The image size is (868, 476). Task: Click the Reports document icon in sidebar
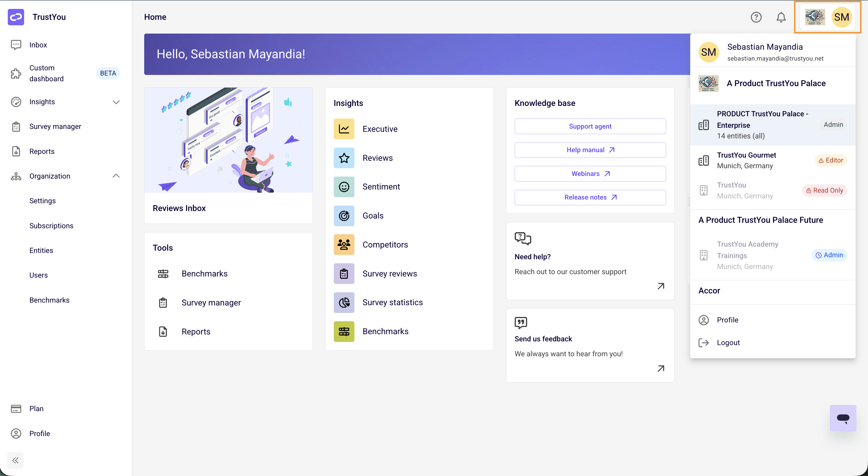click(x=16, y=152)
